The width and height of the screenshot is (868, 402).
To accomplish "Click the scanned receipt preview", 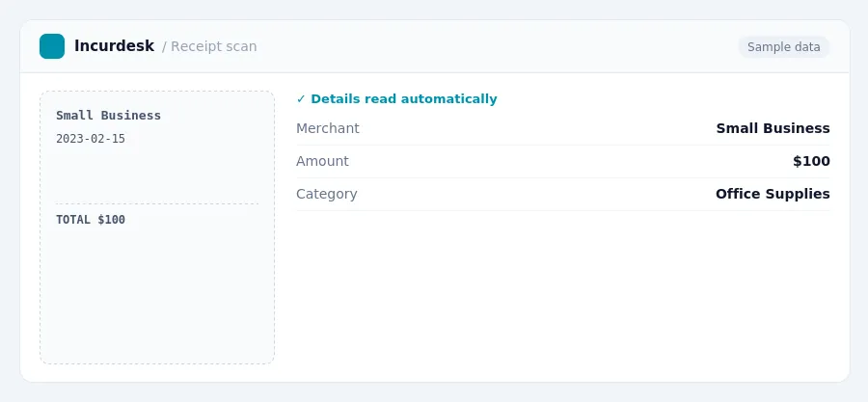I will coord(157,228).
